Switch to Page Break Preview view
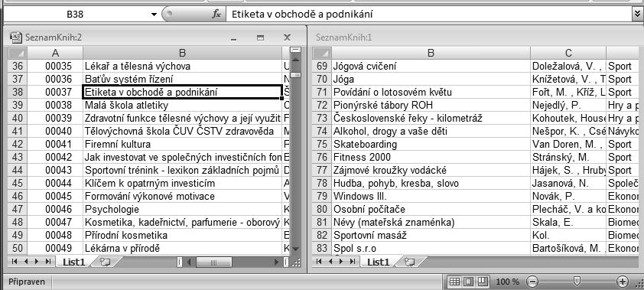 (482, 282)
